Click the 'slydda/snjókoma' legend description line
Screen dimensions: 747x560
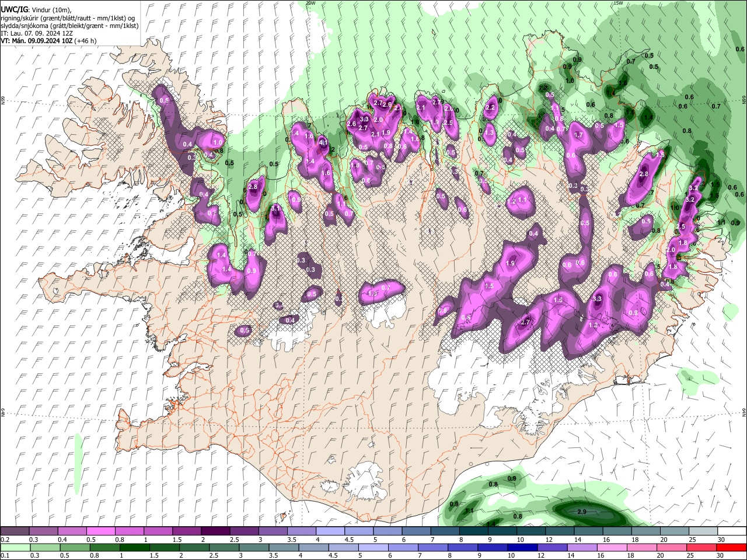pos(69,26)
